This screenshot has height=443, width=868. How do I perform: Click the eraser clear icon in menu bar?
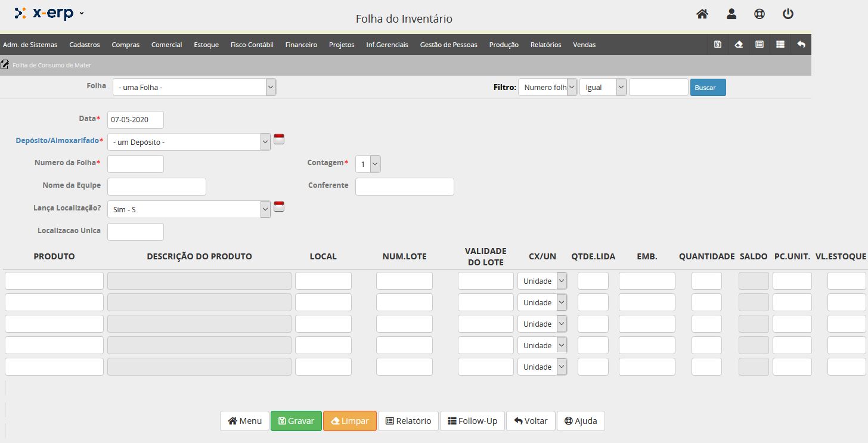coord(739,44)
